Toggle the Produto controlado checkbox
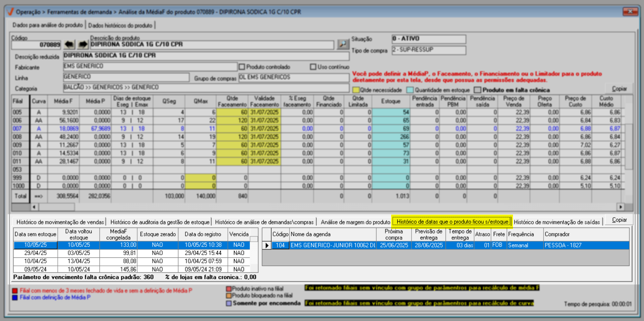 click(x=242, y=67)
